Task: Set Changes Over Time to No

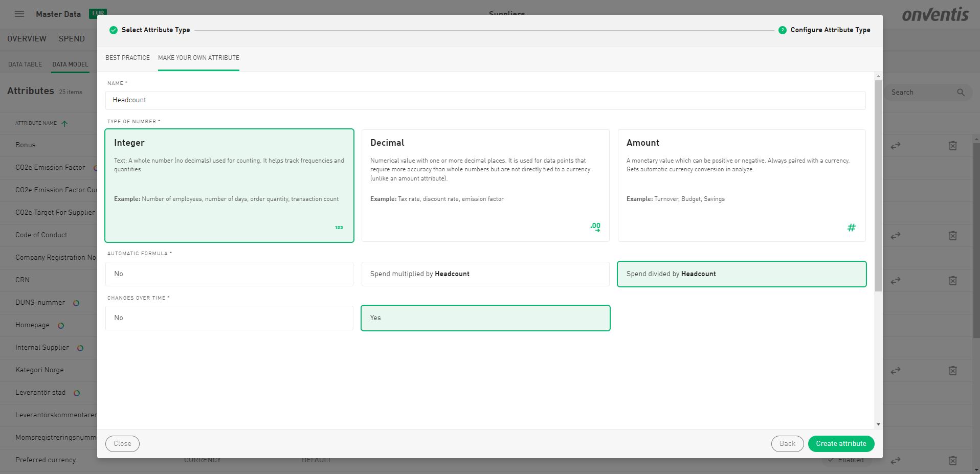Action: [229, 318]
